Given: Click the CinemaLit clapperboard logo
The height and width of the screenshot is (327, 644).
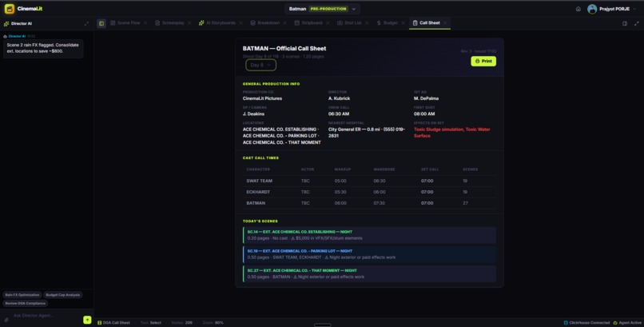Looking at the screenshot, I should tap(10, 9).
